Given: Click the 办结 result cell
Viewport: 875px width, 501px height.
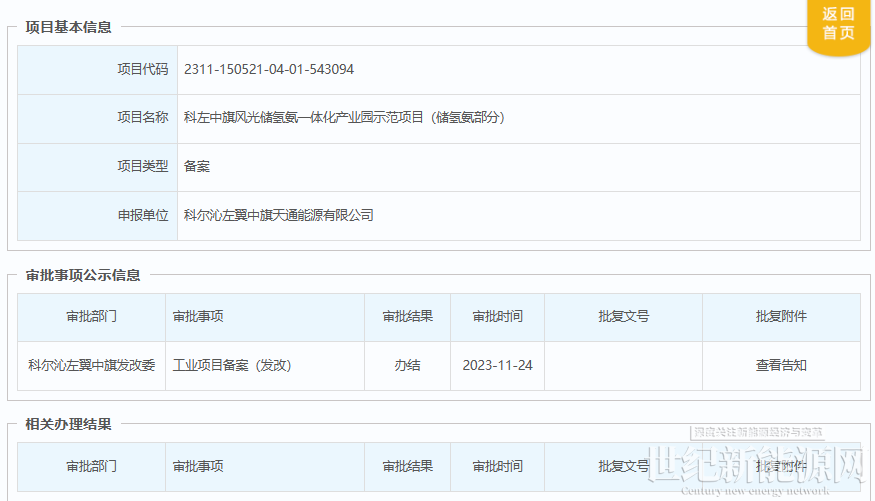Looking at the screenshot, I should tap(407, 365).
